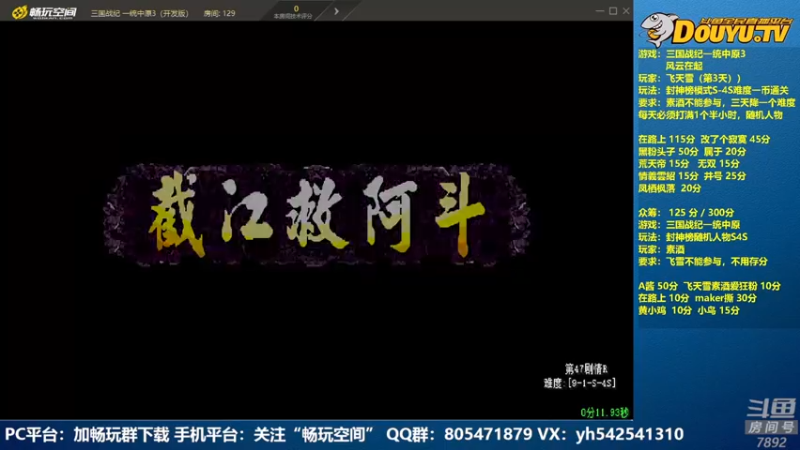The width and height of the screenshot is (800, 450).
Task: Close the 畅玩空间 game window
Action: [626, 11]
